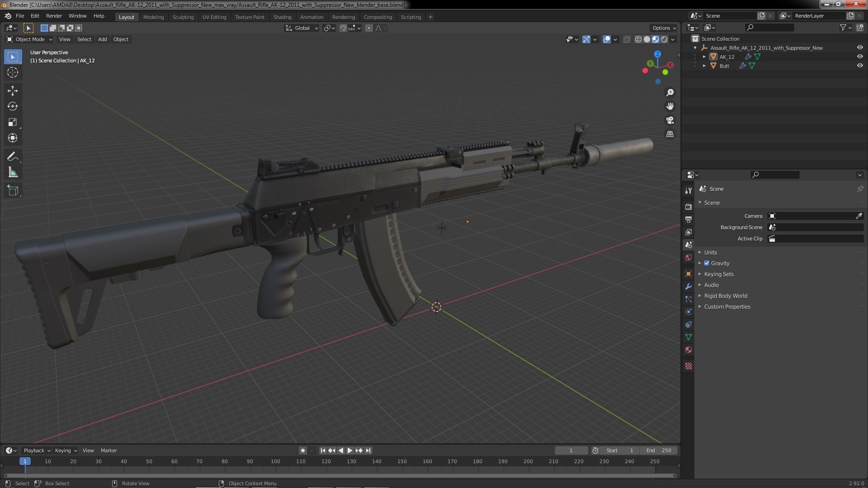This screenshot has width=868, height=488.
Task: Expand the Units panel
Action: point(710,252)
